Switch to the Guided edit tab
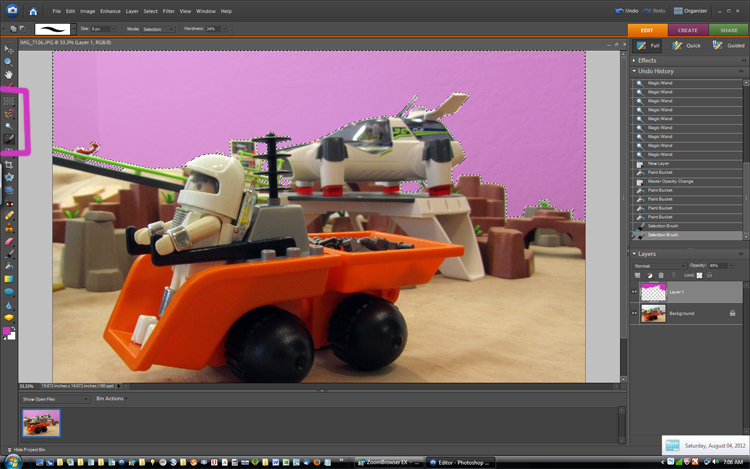The image size is (750, 469). click(x=728, y=46)
